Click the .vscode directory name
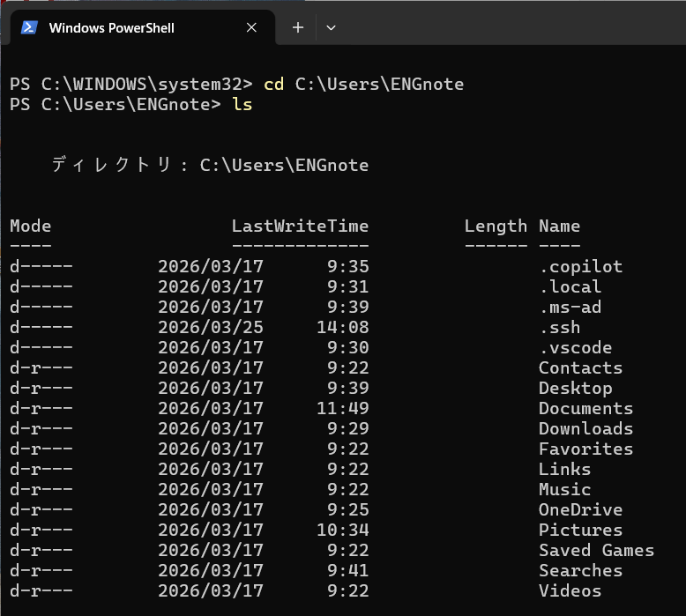The image size is (686, 616). click(x=575, y=347)
